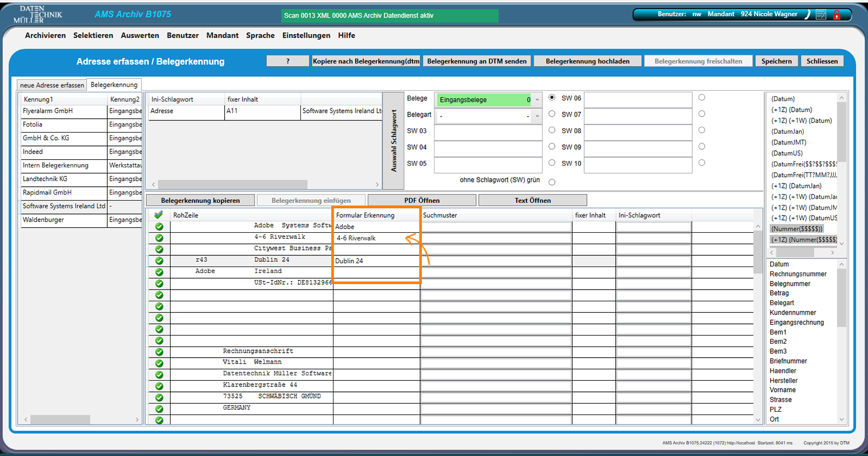
Task: Click the Auswahl Schlagwort vertical bar
Action: (394, 140)
